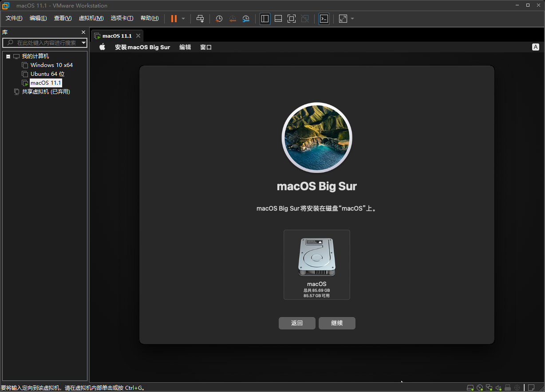Click the sound card status icon
This screenshot has height=392, width=545.
click(498, 388)
